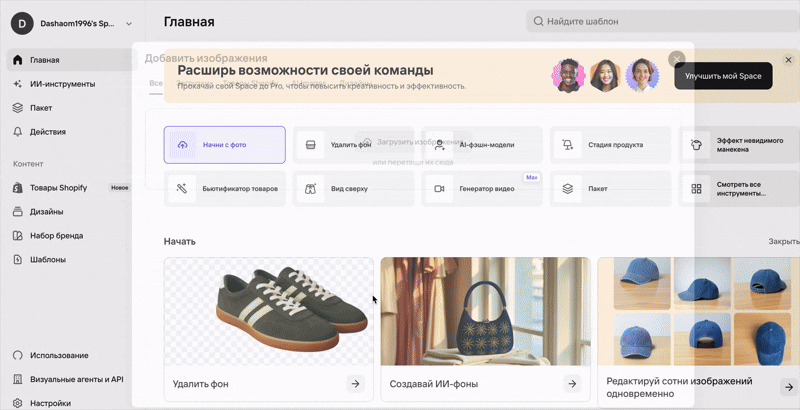Open Визуальные агенты и API icon
The image size is (800, 410).
coord(18,379)
